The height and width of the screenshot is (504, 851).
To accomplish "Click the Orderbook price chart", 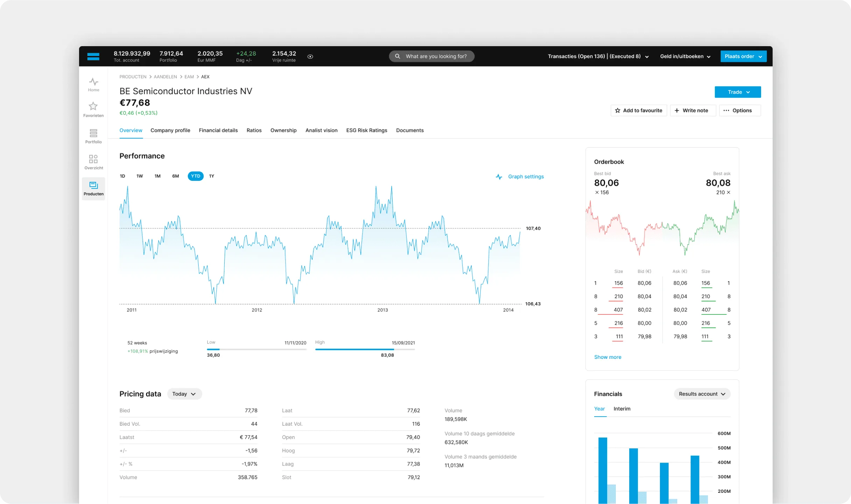I will 662,228.
